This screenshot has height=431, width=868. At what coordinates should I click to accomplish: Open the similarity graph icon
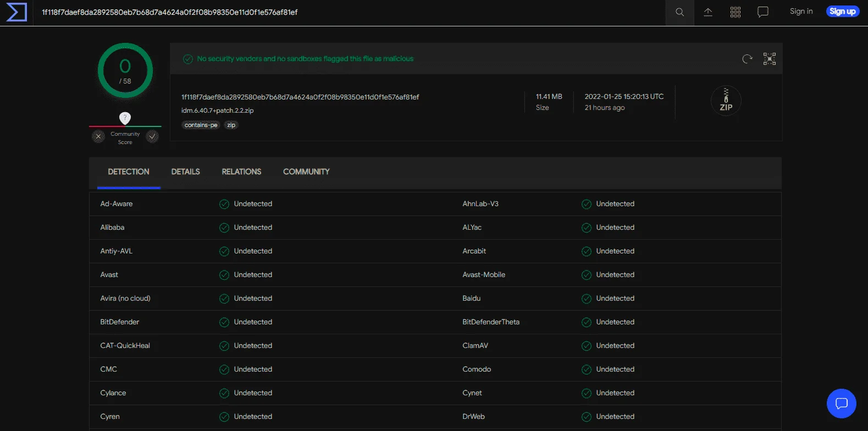(770, 59)
